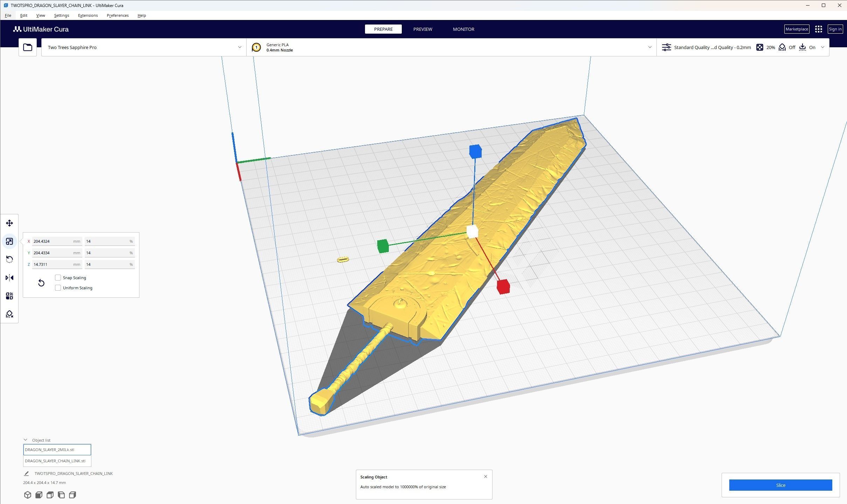Select DRAGON_SLAYER_2MILk.stl in object list
The width and height of the screenshot is (847, 504).
point(57,449)
